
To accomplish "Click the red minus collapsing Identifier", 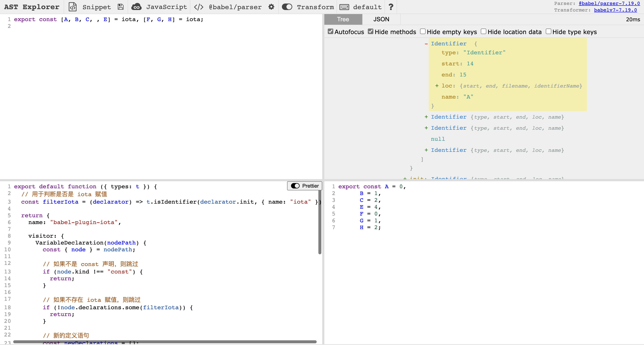I will click(426, 44).
